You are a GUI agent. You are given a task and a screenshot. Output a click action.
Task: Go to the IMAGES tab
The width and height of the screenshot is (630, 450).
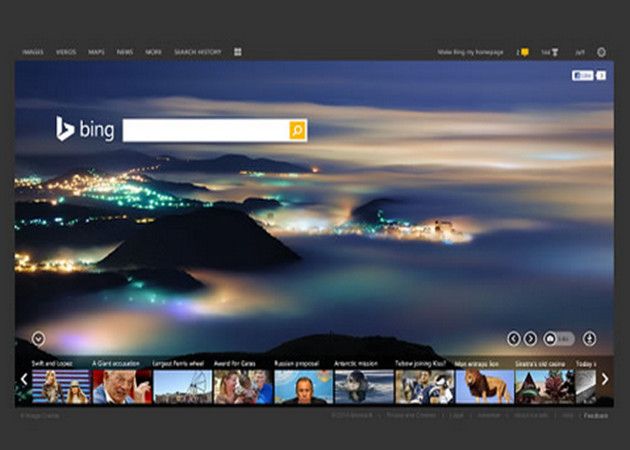pyautogui.click(x=34, y=52)
